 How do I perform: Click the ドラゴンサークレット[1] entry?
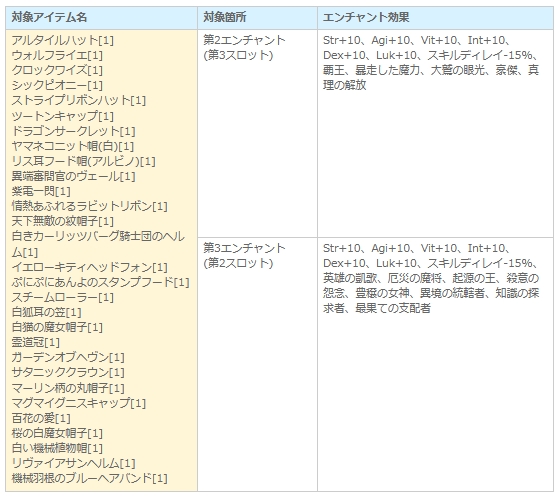[73, 131]
